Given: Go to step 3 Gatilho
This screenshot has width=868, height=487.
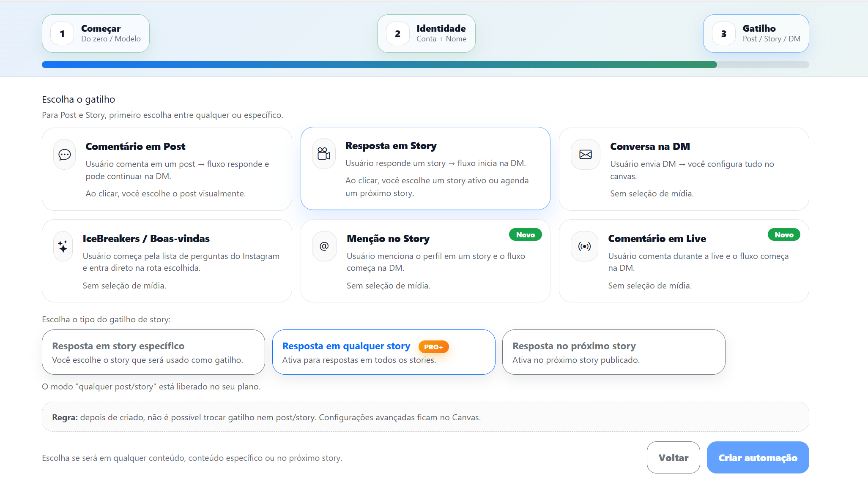Looking at the screenshot, I should (756, 33).
